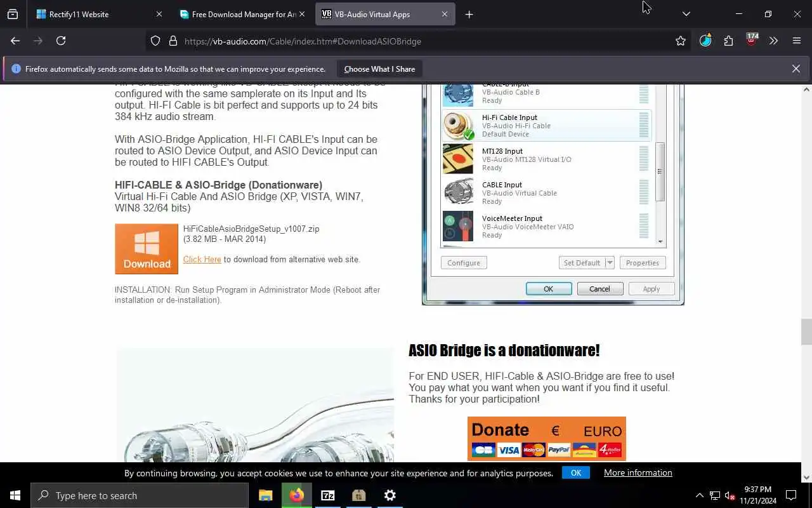Open the Windows Start menu
The height and width of the screenshot is (508, 812).
15,495
